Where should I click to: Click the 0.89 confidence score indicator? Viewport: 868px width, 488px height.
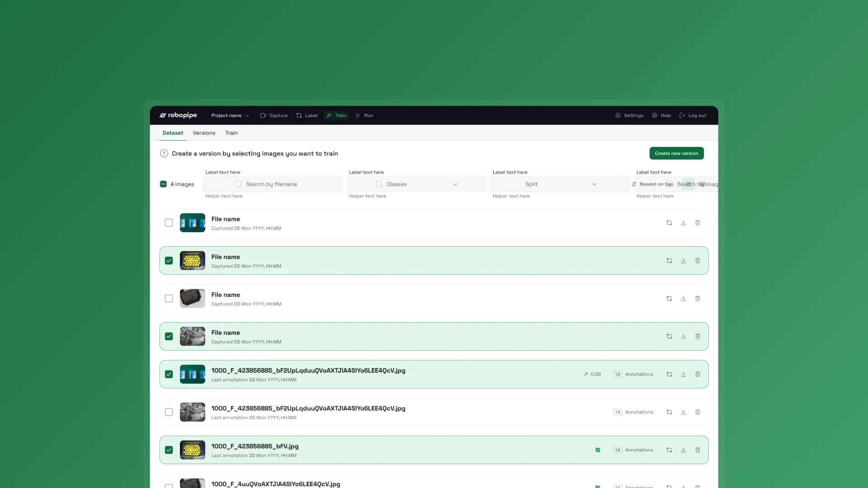pos(592,374)
